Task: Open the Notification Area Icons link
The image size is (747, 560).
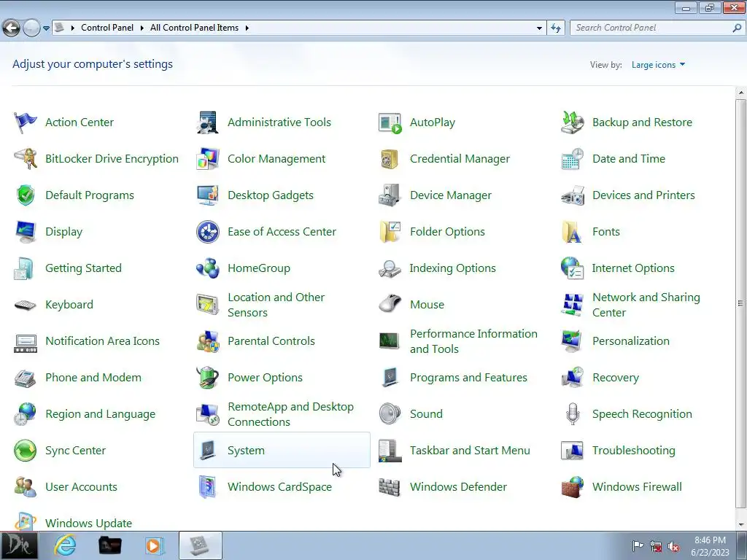Action: point(102,341)
